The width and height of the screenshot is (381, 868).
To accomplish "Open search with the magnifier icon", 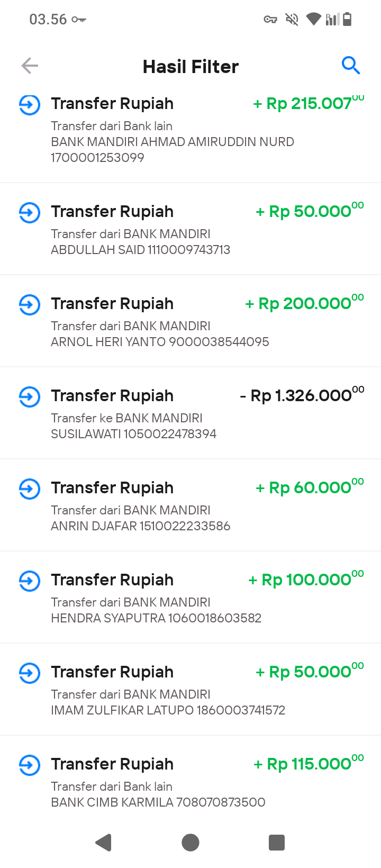I will click(351, 66).
